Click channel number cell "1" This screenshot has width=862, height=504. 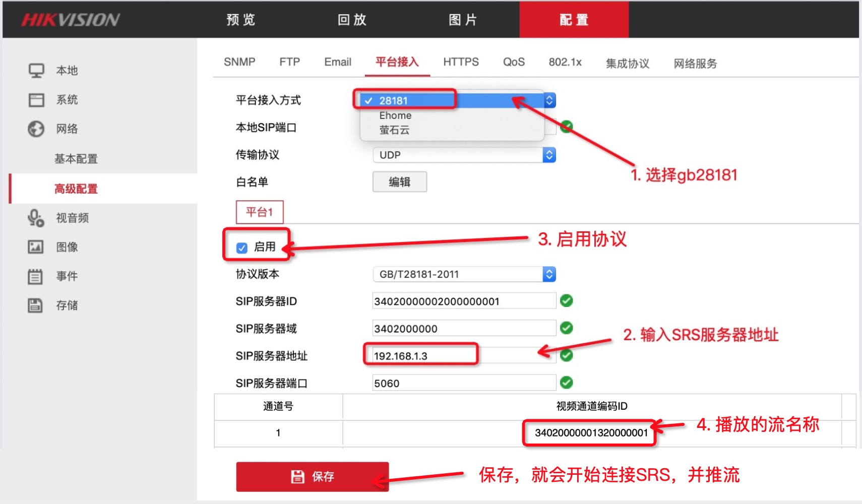tap(278, 433)
